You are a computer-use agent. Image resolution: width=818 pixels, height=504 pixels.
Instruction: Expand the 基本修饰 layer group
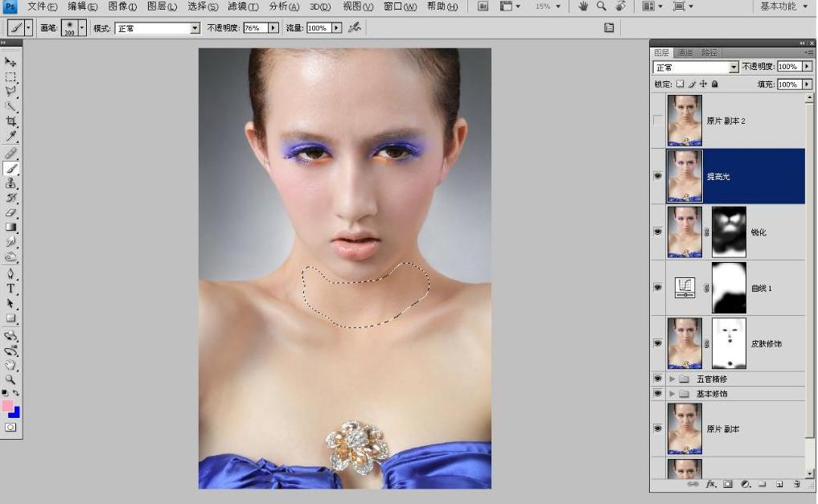pos(672,394)
